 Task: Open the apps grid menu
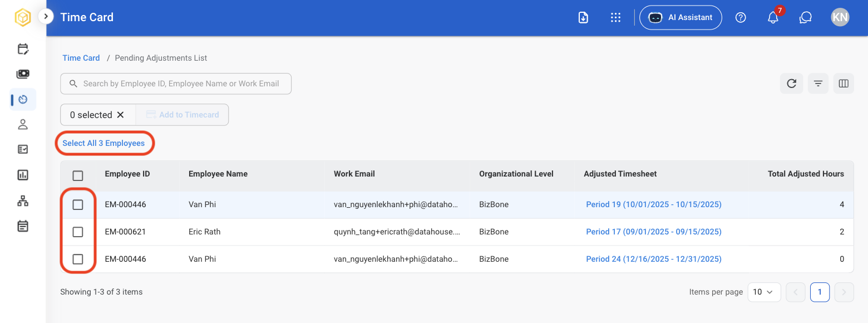(615, 17)
